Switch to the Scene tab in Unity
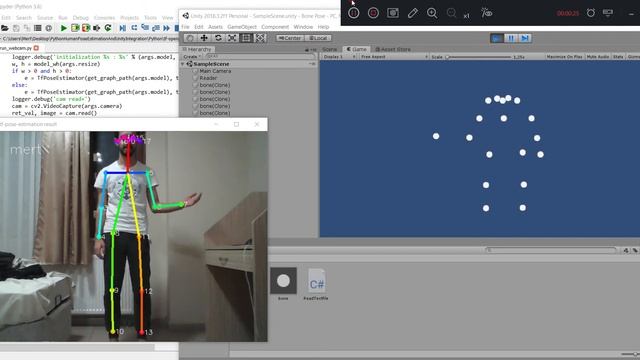The width and height of the screenshot is (640, 360). tap(330, 49)
